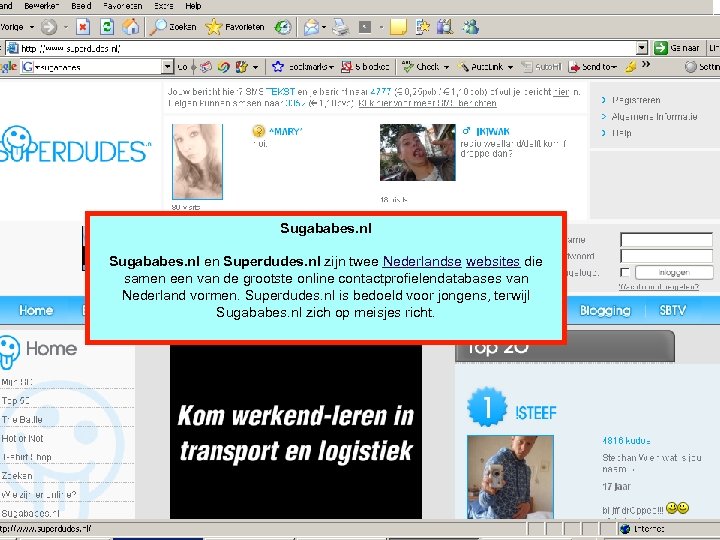Open the KWAK profile photo
This screenshot has width=720, height=540.
[x=417, y=152]
